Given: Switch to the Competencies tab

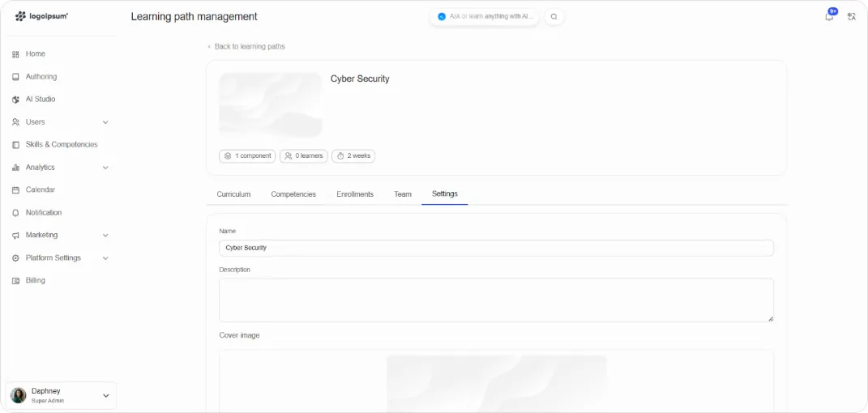Looking at the screenshot, I should 293,194.
